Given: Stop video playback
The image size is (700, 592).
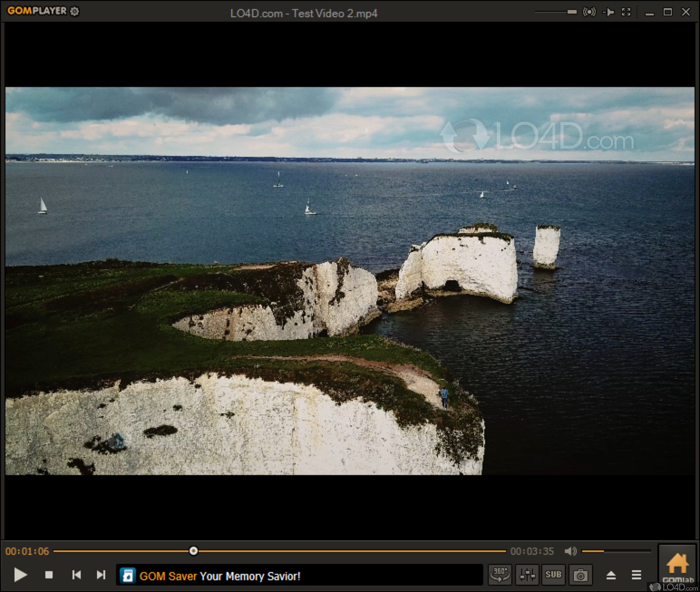Looking at the screenshot, I should click(49, 575).
